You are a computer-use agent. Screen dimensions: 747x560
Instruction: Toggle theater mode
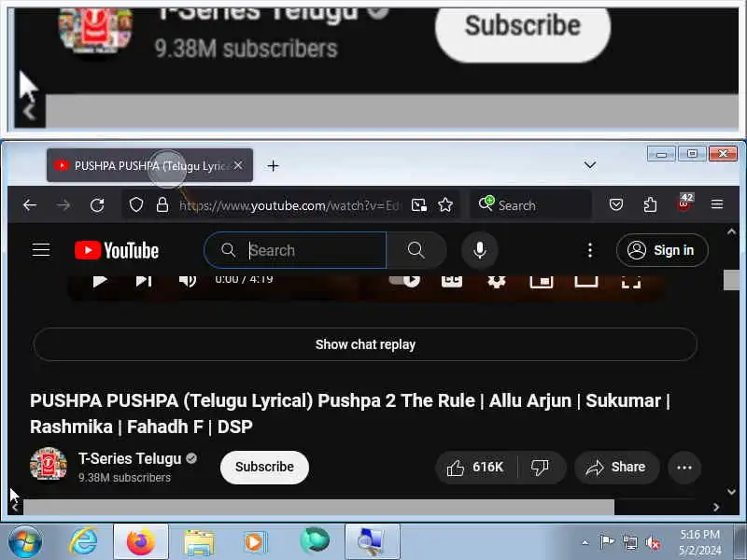tap(586, 282)
